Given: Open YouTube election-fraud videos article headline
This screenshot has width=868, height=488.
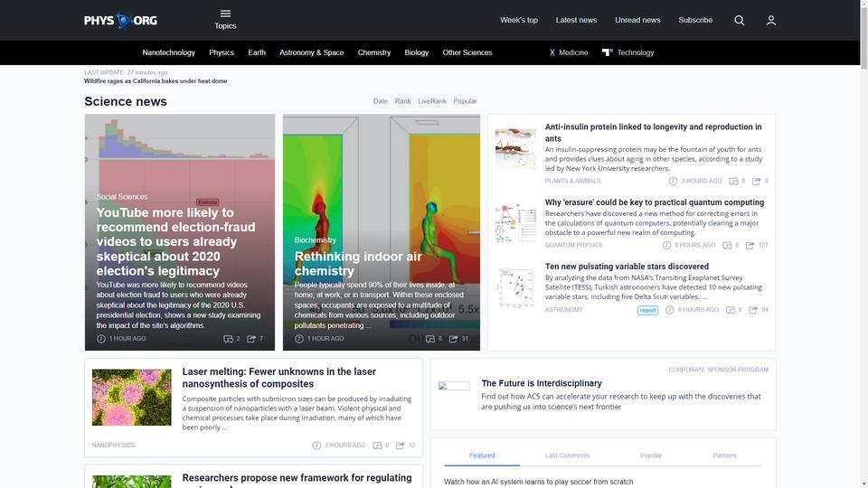Looking at the screenshot, I should [176, 242].
